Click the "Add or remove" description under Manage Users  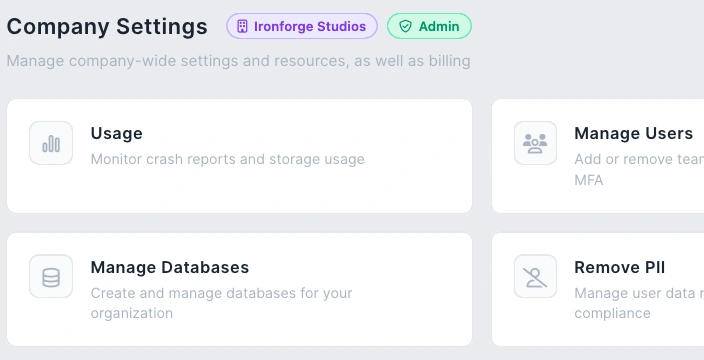point(639,170)
